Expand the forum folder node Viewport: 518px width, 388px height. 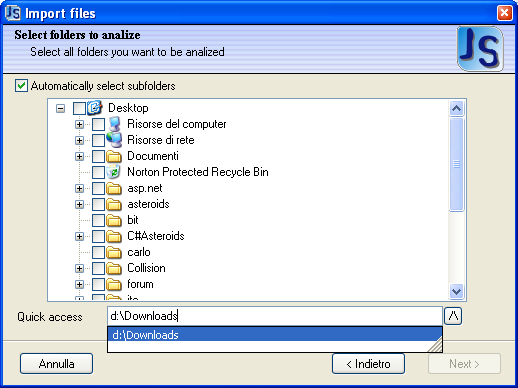pyautogui.click(x=79, y=284)
